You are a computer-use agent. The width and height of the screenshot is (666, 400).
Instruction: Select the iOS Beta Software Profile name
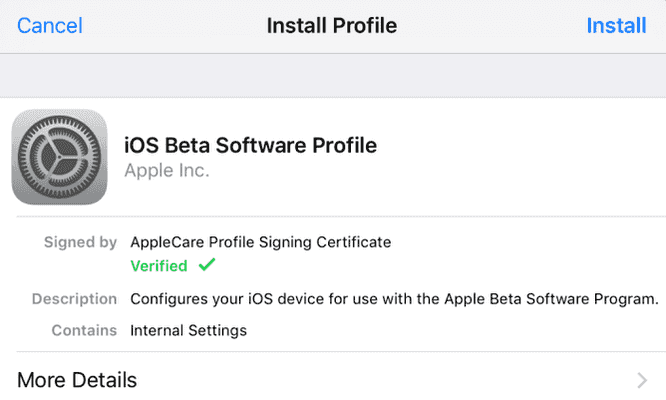click(x=250, y=145)
